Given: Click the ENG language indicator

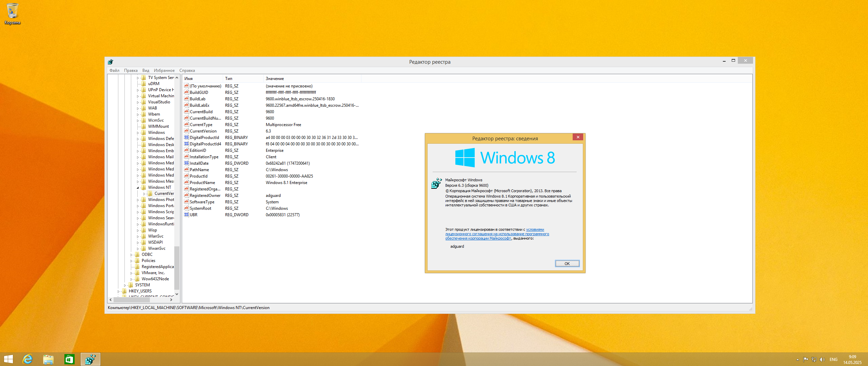Looking at the screenshot, I should tap(833, 359).
